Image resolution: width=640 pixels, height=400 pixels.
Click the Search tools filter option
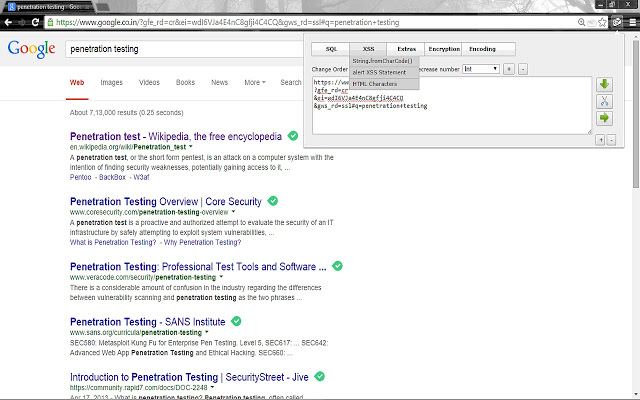pyautogui.click(x=291, y=82)
